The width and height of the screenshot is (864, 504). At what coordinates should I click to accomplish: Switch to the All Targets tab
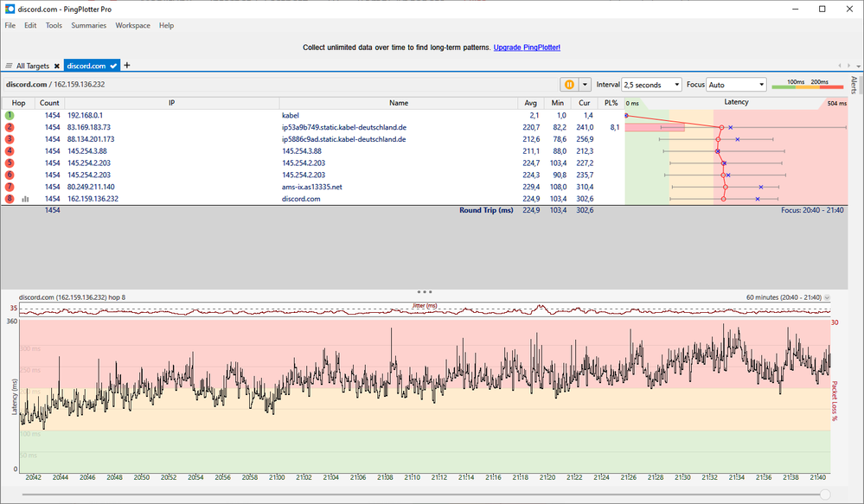pos(33,66)
